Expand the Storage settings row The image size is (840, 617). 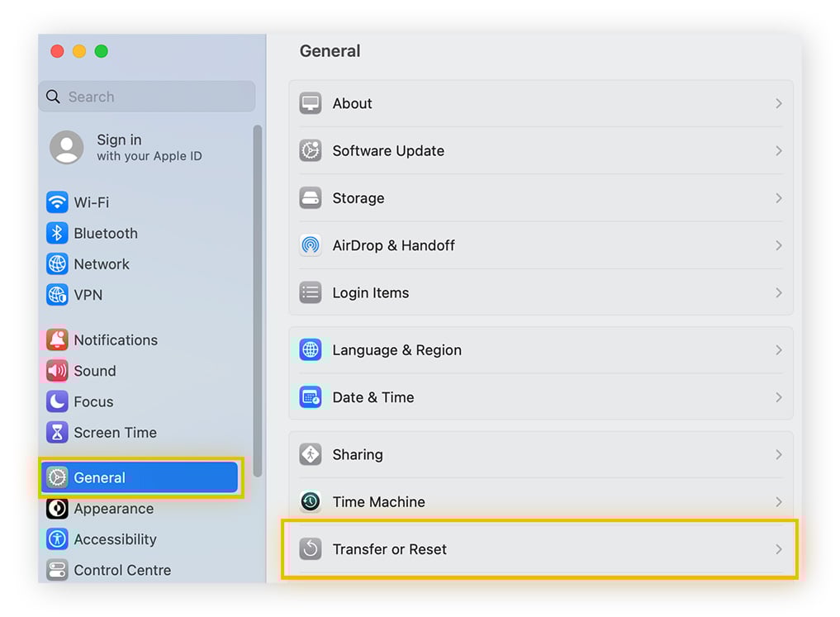(541, 198)
